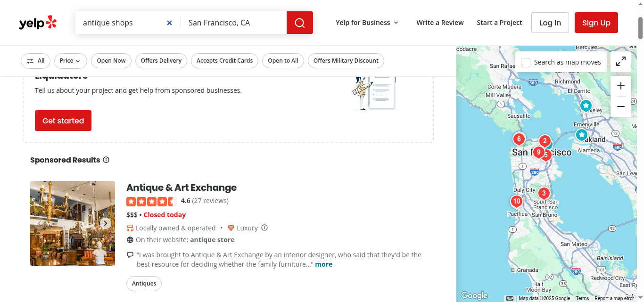The height and width of the screenshot is (302, 644).
Task: Go to the Yelp home logo
Action: 38,23
